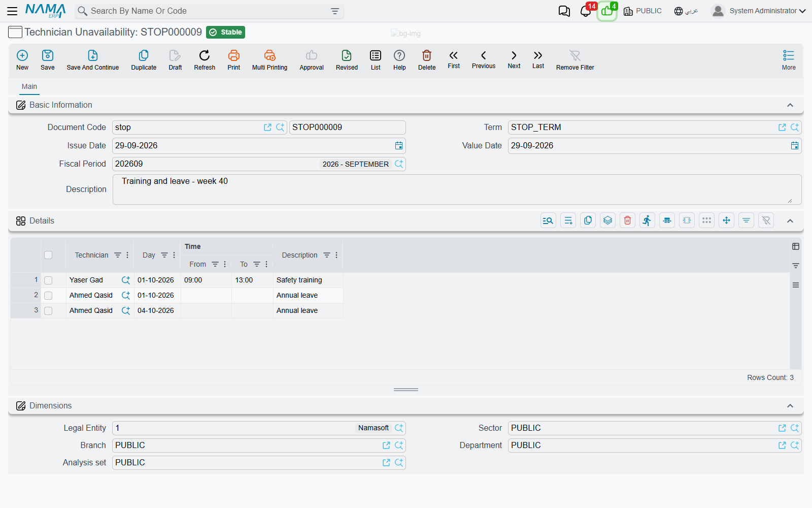Click Save And Continue

93,60
